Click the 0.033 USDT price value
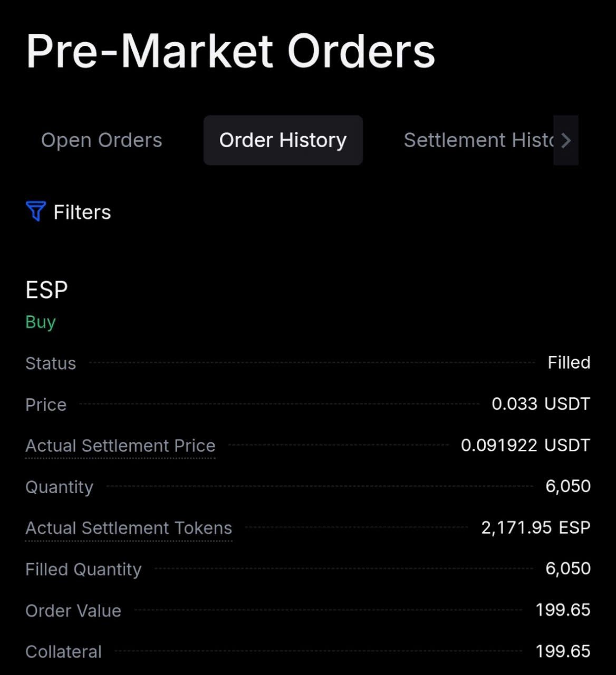The width and height of the screenshot is (616, 675). tap(541, 404)
